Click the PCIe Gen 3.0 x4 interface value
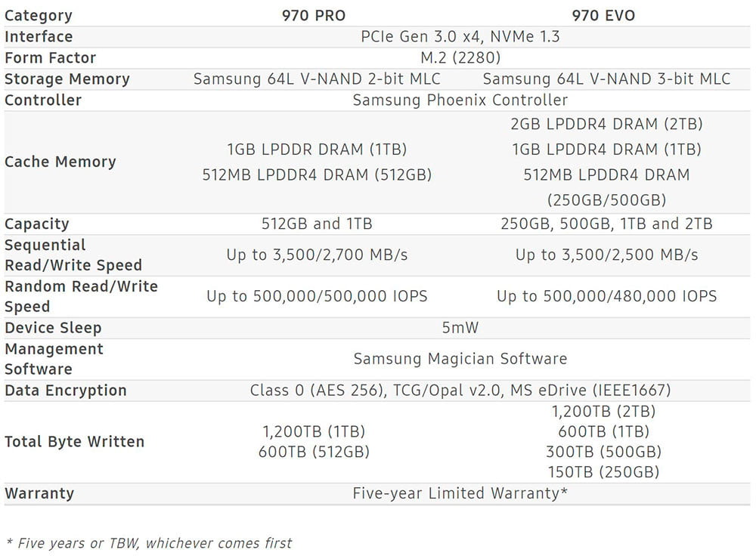 (x=460, y=36)
